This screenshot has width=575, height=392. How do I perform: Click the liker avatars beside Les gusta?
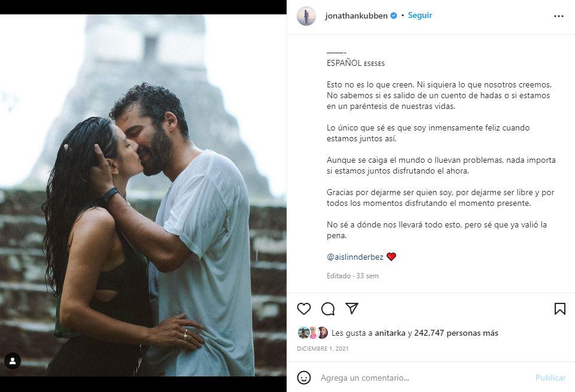click(x=312, y=333)
